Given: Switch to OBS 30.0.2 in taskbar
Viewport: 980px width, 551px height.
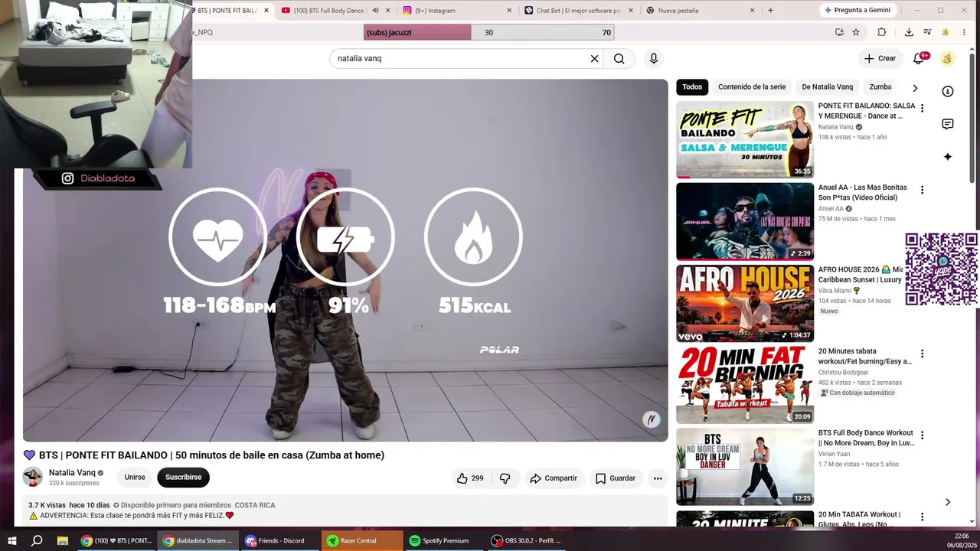Looking at the screenshot, I should pyautogui.click(x=526, y=540).
